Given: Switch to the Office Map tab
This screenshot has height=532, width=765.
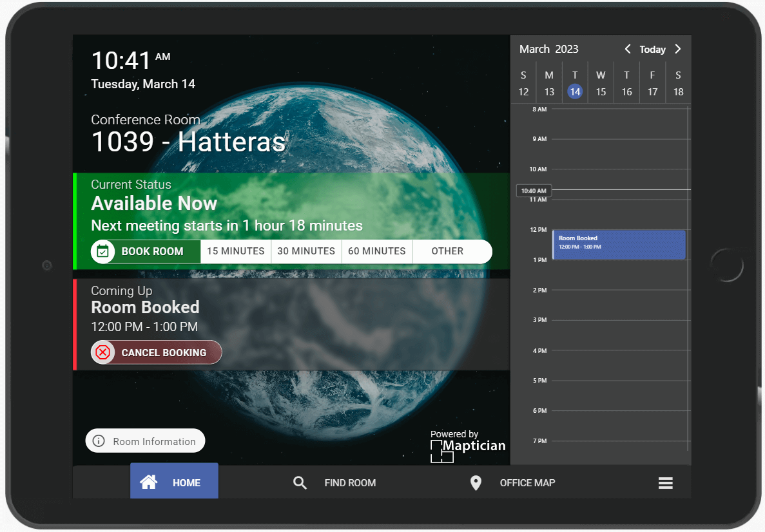Looking at the screenshot, I should 527,482.
